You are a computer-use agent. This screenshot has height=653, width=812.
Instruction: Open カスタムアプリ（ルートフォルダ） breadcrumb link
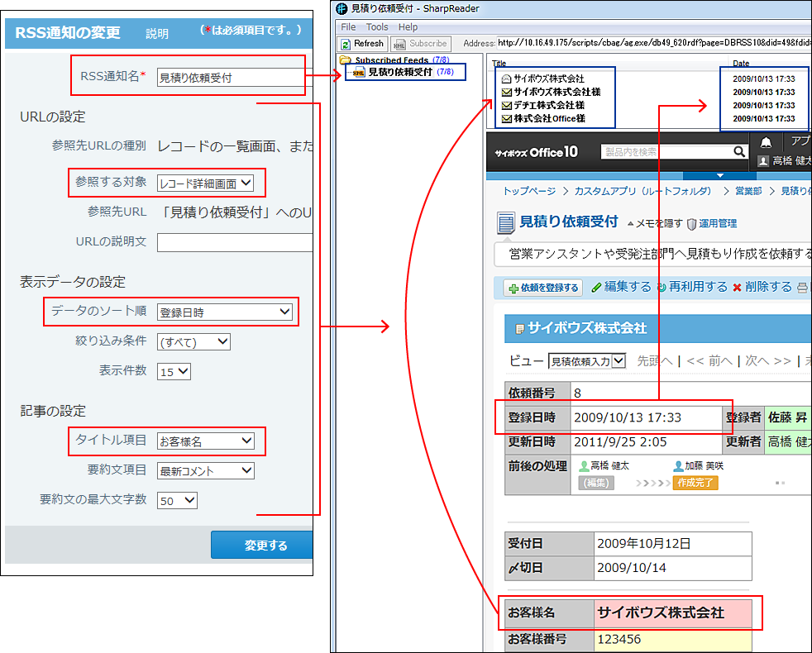click(x=642, y=191)
